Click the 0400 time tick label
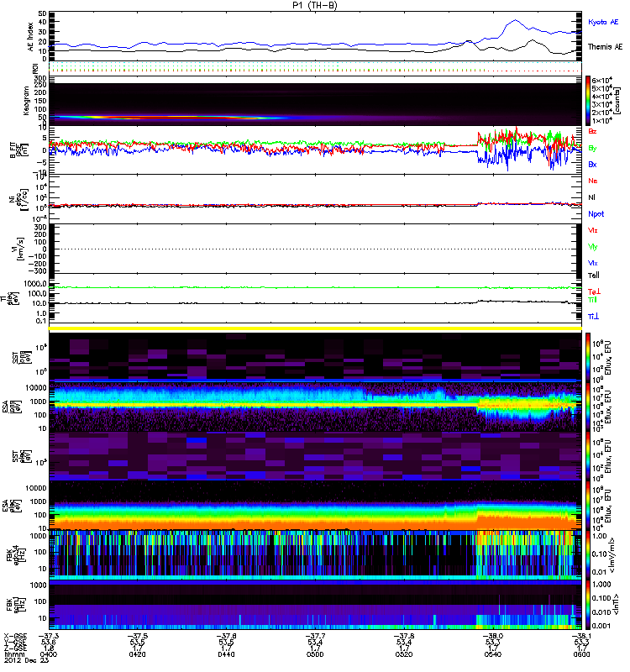Image resolution: width=630 pixels, height=672 pixels. click(x=49, y=654)
